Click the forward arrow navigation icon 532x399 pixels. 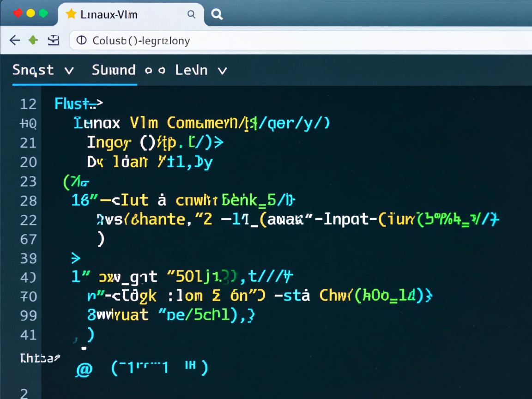32,40
